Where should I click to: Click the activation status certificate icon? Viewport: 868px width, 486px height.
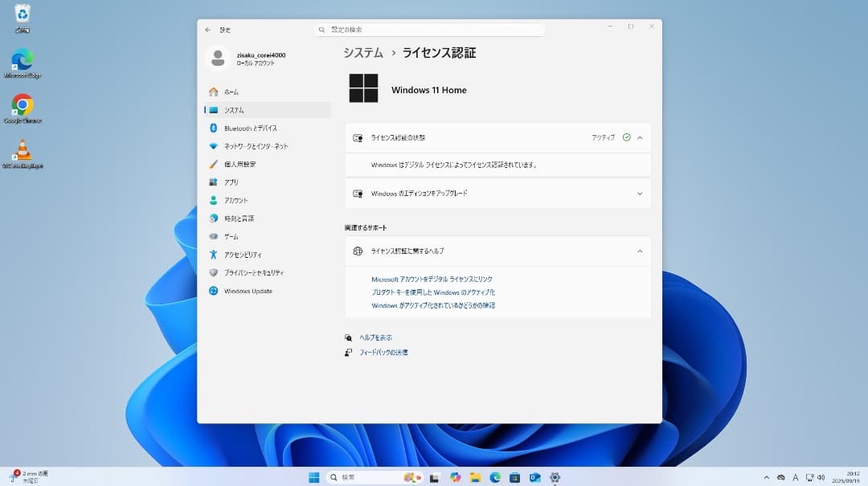[358, 138]
